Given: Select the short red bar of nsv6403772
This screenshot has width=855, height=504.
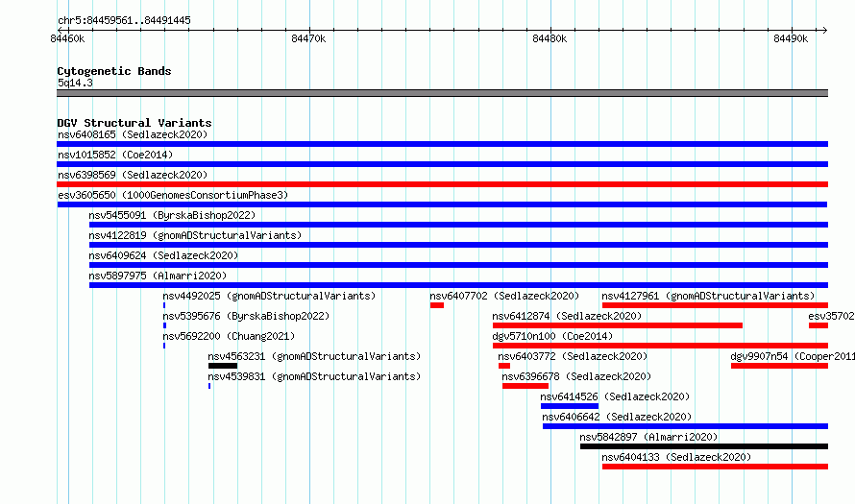Looking at the screenshot, I should pos(504,366).
